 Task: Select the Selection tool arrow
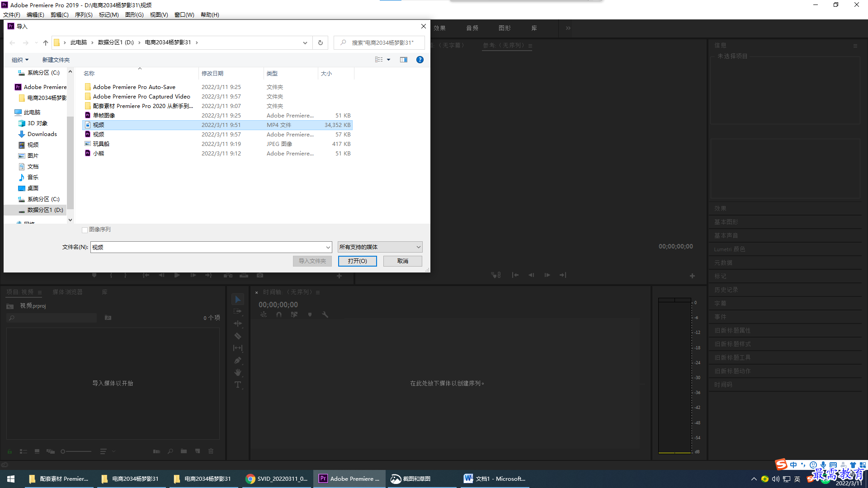(238, 299)
